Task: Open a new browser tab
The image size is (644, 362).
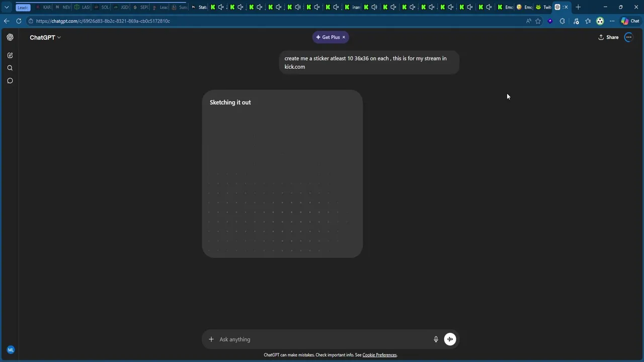Action: click(x=578, y=7)
